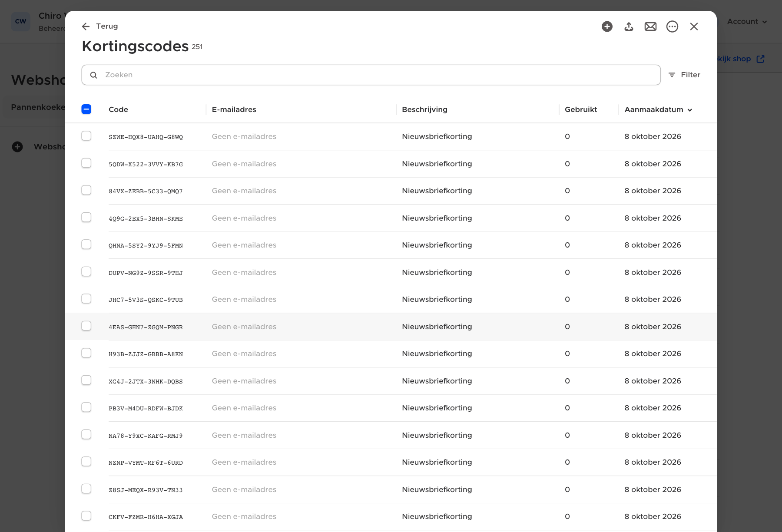Screen dimensions: 782x532
Task: Click the Zoeken search field
Action: [371, 75]
